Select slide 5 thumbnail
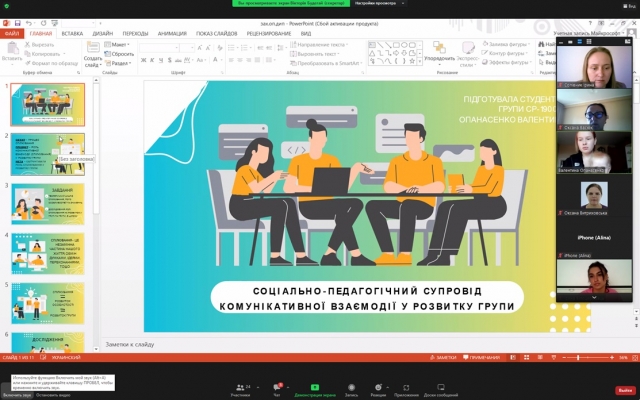 (48, 303)
